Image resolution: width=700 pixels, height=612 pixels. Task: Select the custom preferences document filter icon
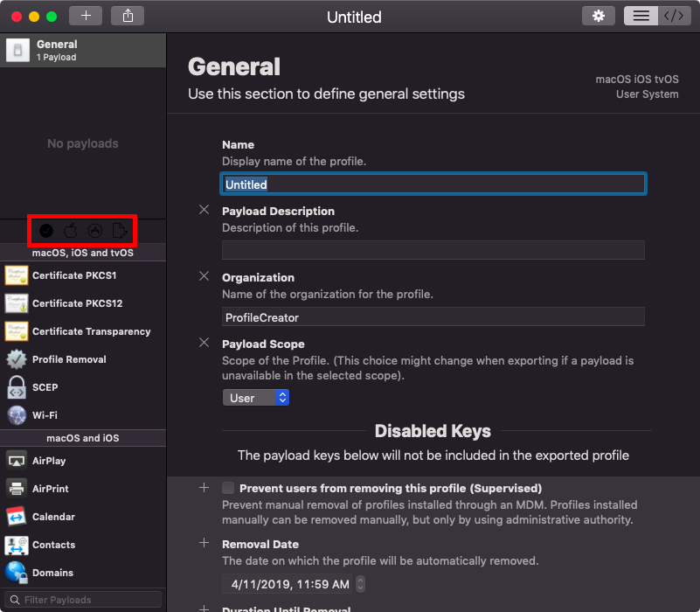[119, 230]
